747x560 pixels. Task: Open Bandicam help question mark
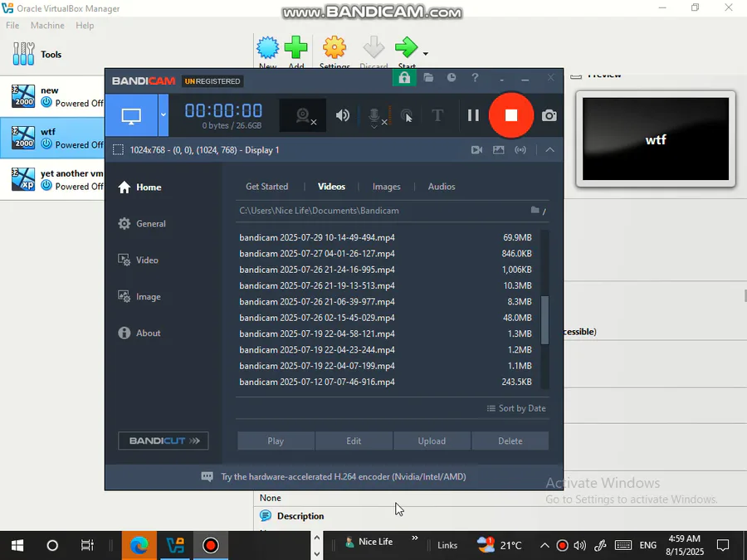click(x=475, y=78)
